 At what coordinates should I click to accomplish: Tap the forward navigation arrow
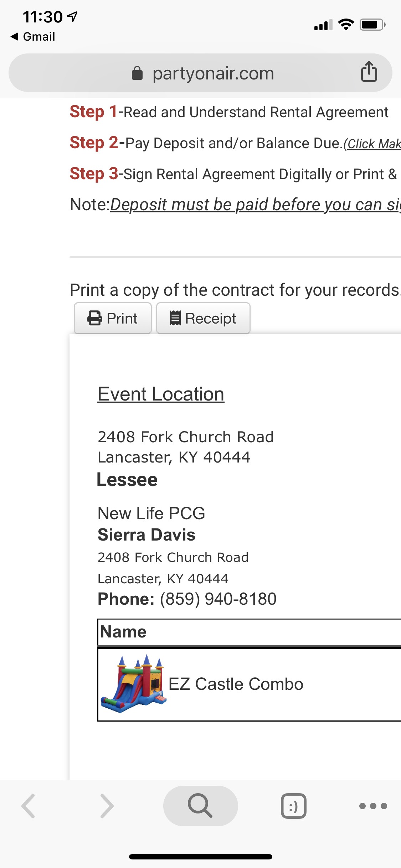107,806
